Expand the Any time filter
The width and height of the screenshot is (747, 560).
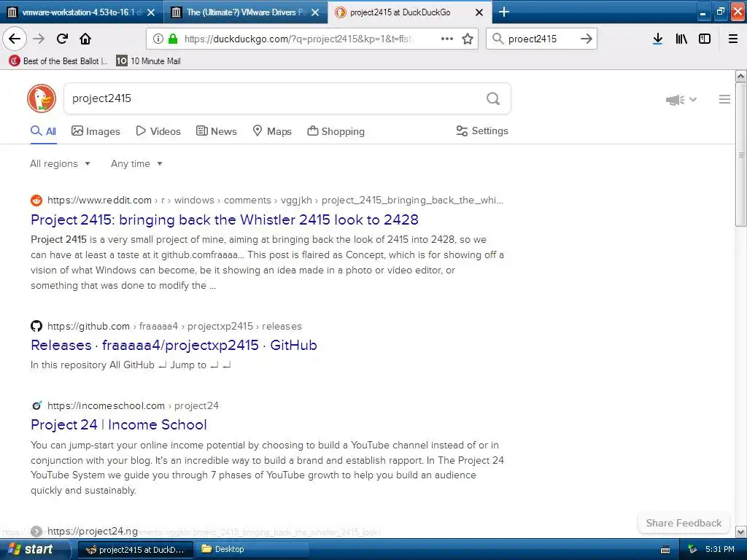click(136, 164)
